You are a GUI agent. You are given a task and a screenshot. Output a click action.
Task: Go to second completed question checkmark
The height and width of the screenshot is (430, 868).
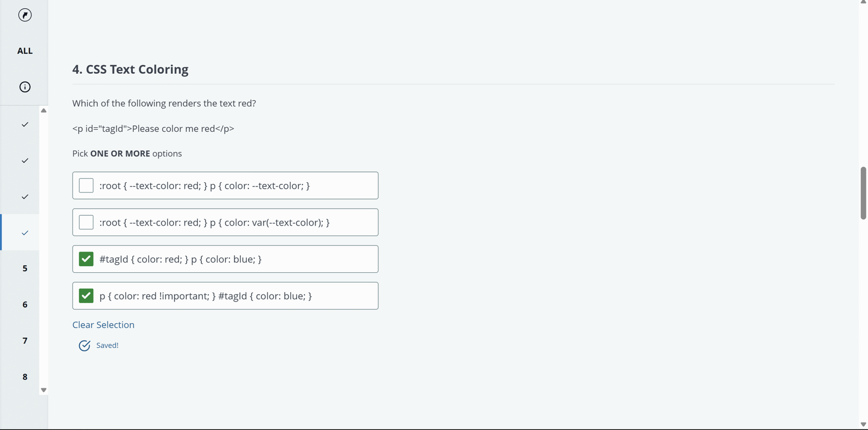point(25,161)
